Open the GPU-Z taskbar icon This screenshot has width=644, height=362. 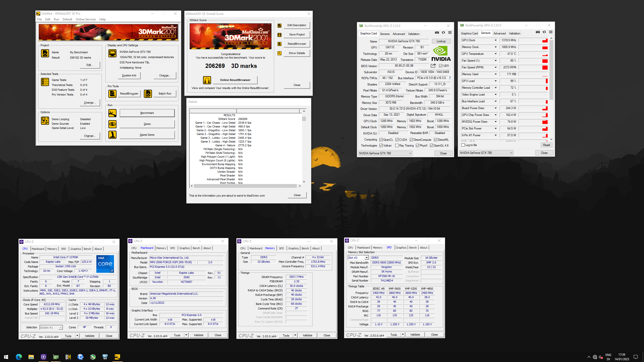coord(56,357)
